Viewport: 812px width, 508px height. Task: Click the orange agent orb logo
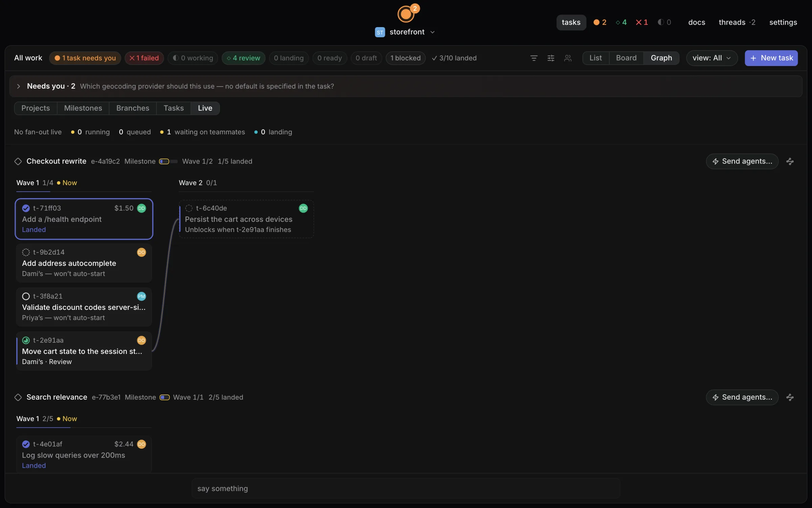coord(406,14)
